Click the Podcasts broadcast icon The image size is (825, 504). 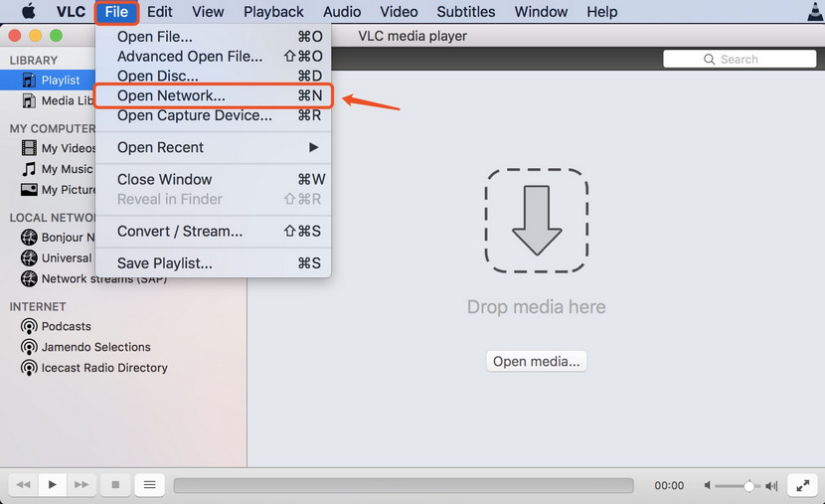(x=29, y=326)
